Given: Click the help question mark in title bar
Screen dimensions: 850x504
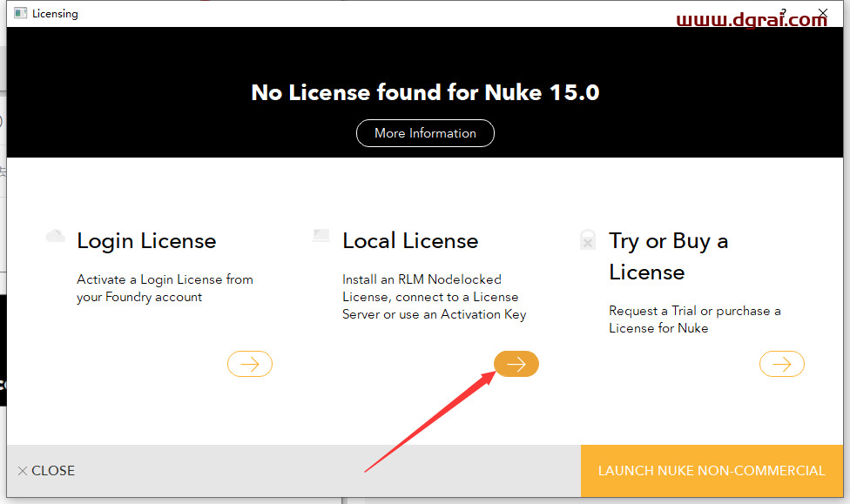Looking at the screenshot, I should click(x=783, y=12).
